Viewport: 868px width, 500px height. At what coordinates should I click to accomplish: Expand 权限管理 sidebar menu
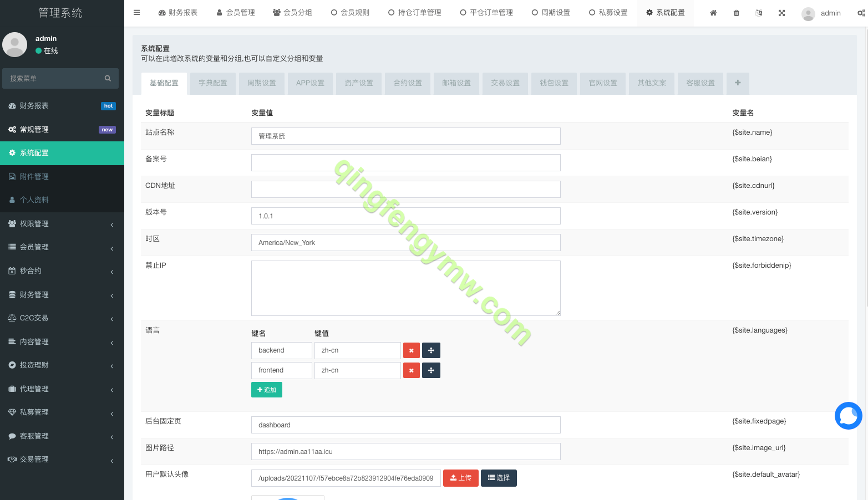tap(62, 224)
